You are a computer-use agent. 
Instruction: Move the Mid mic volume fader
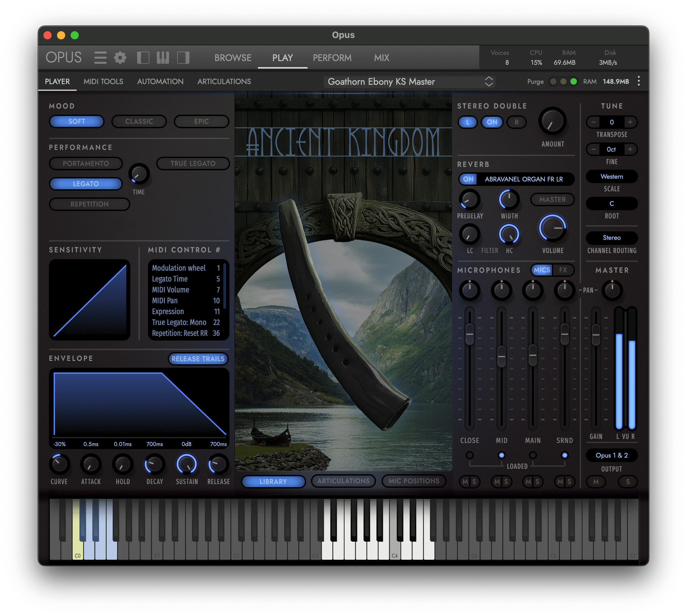click(501, 356)
